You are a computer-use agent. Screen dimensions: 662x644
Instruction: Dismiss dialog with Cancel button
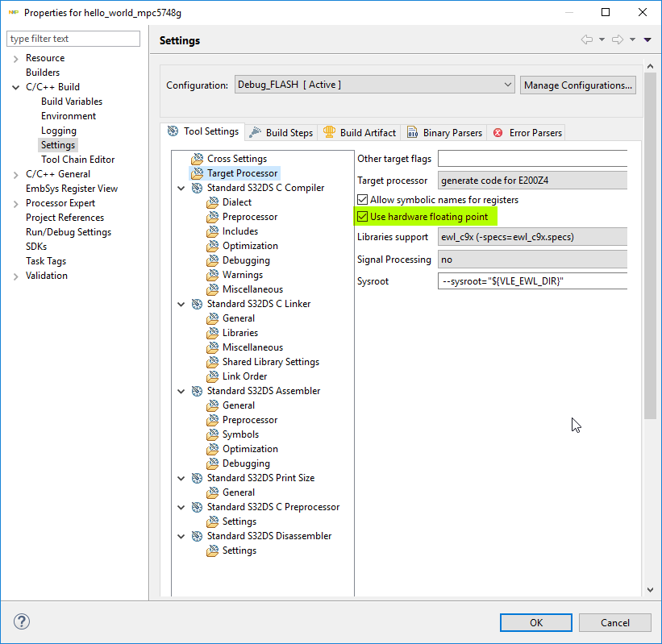click(x=614, y=622)
